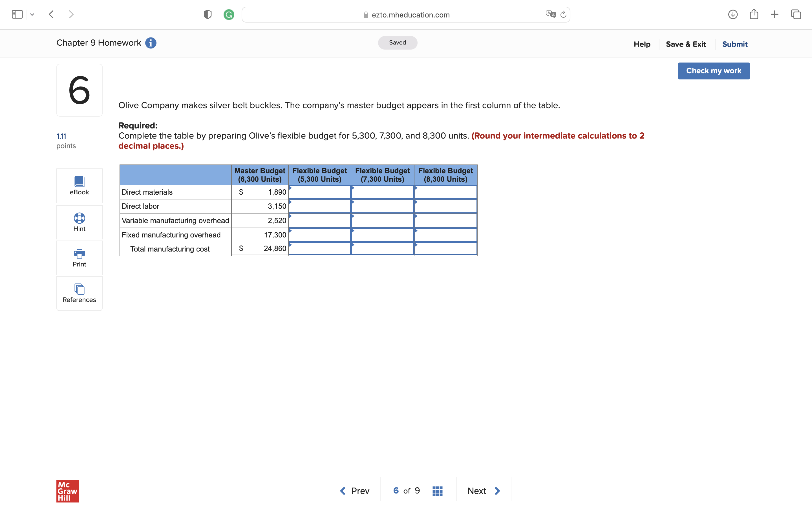Go to the Prev question
The height and width of the screenshot is (507, 812).
(355, 491)
